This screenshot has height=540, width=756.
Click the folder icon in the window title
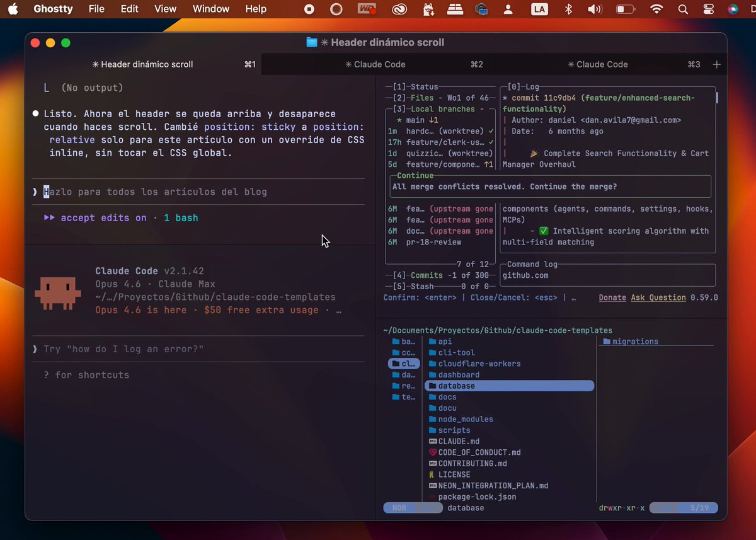point(311,42)
